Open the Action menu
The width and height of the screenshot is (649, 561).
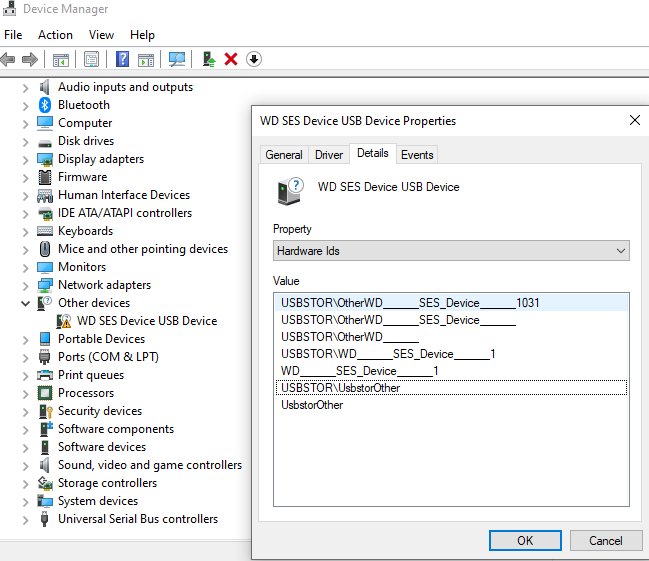55,35
